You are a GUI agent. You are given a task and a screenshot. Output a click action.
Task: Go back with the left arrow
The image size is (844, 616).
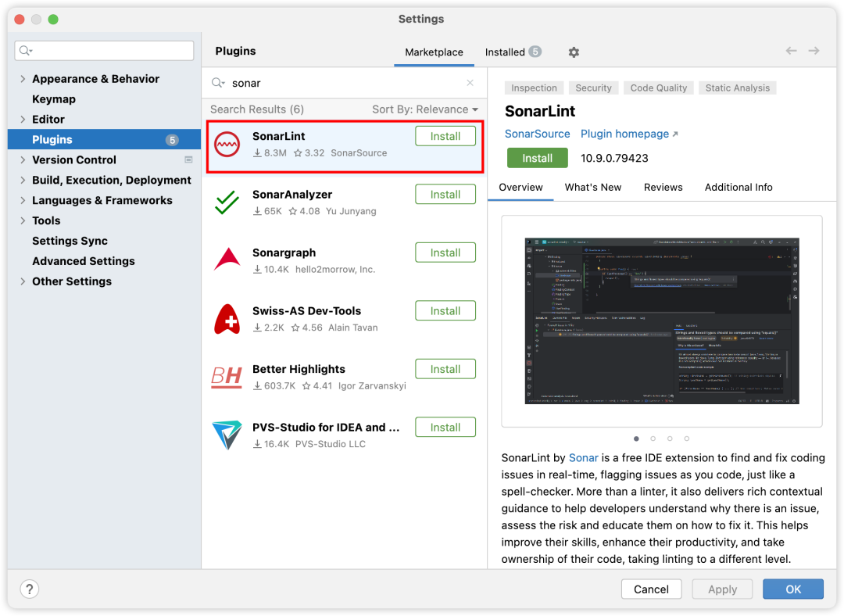point(791,51)
